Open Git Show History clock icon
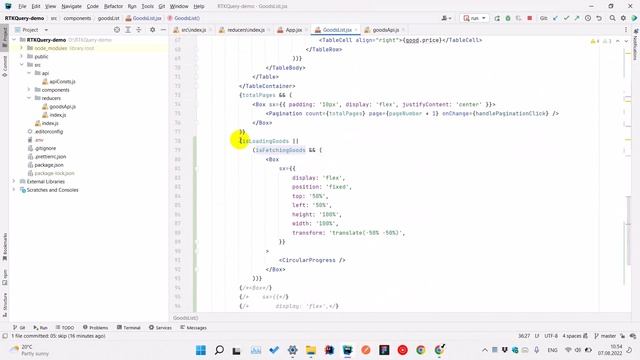The width and height of the screenshot is (640, 360). (588, 18)
